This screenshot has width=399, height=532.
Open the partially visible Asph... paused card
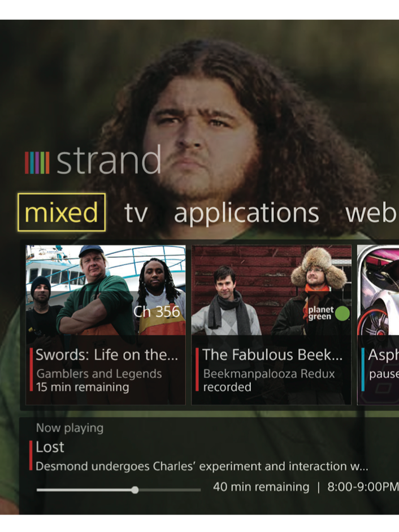(x=378, y=325)
